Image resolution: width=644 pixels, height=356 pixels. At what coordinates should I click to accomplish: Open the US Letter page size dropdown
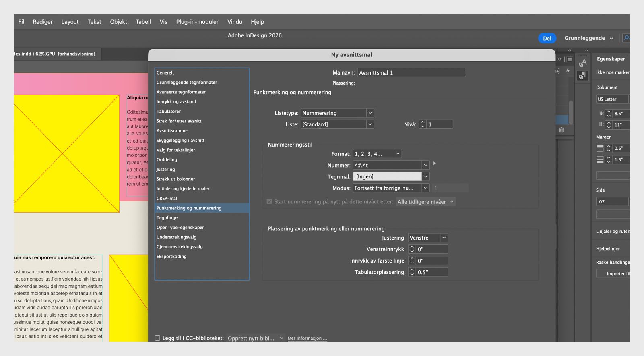click(613, 99)
